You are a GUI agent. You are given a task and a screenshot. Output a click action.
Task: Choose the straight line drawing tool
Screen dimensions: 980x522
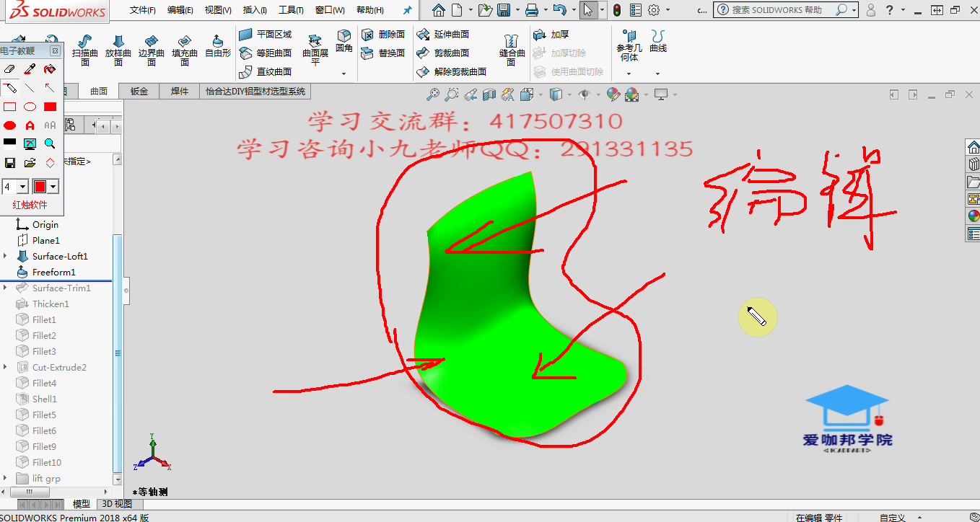(30, 88)
